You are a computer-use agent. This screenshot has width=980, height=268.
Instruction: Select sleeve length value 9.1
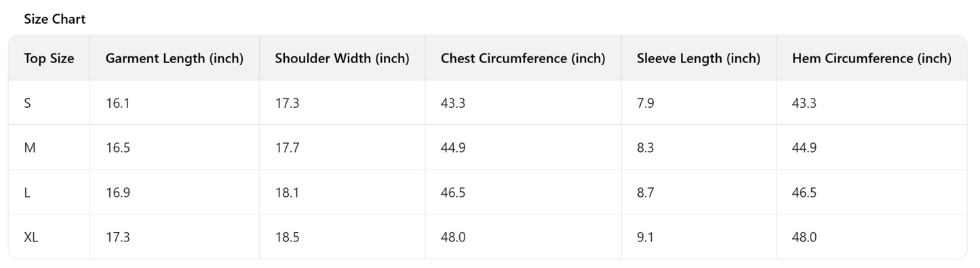[x=646, y=237]
